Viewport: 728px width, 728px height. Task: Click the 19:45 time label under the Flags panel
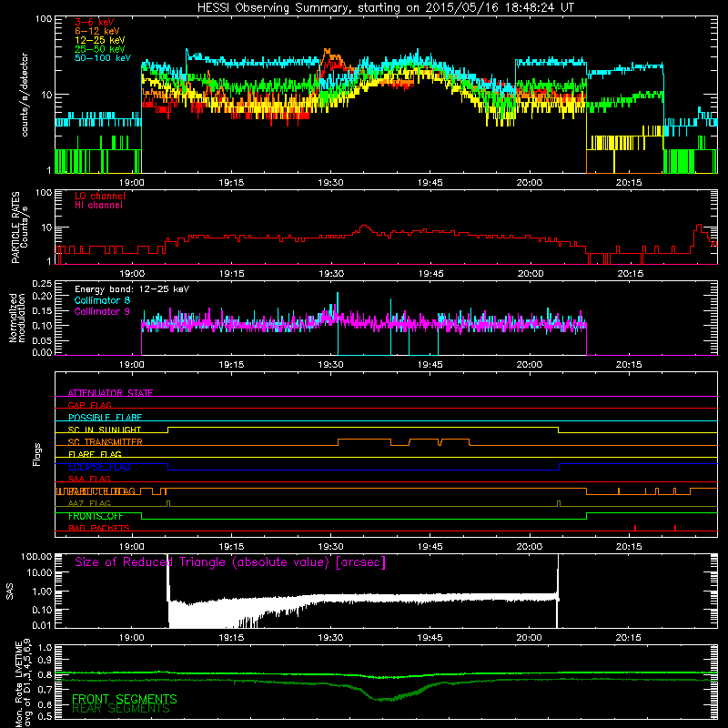[430, 547]
